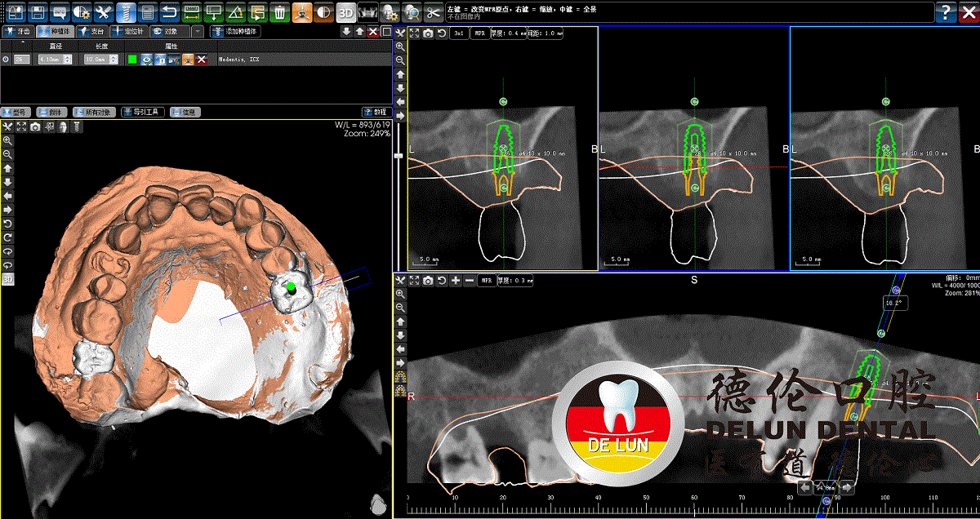Select the radio button for implant 26
Image resolution: width=980 pixels, height=519 pixels.
tap(6, 60)
